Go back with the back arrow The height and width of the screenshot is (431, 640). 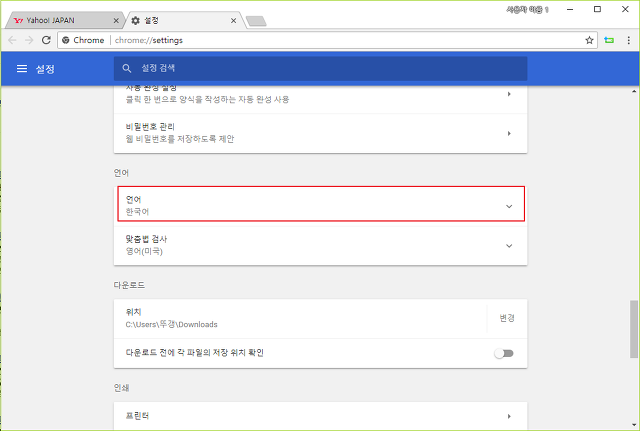click(12, 40)
